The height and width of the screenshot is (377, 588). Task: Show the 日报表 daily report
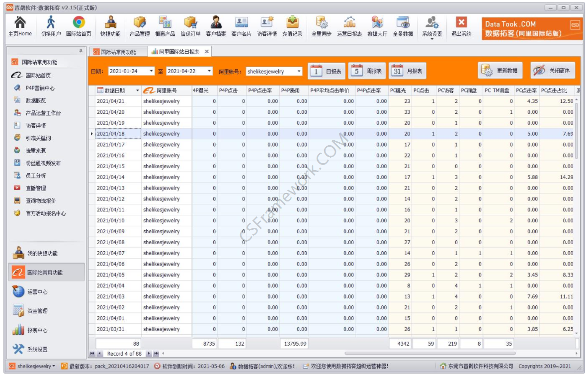pyautogui.click(x=327, y=71)
